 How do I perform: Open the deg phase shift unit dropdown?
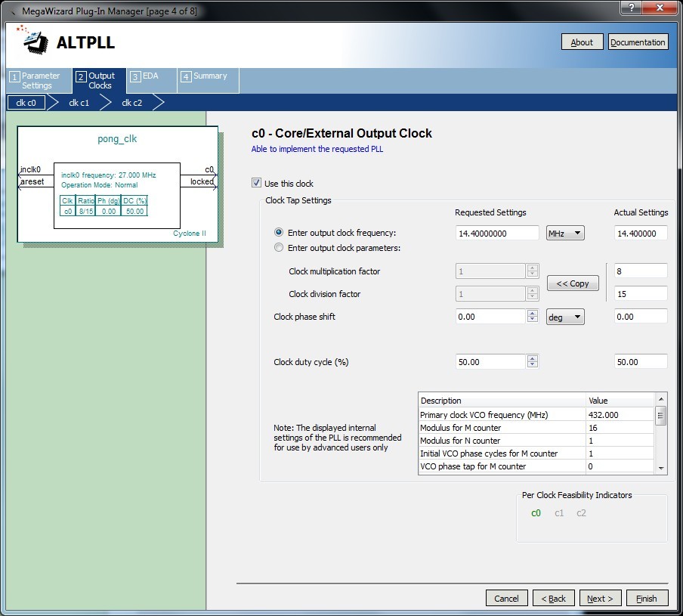coord(565,317)
